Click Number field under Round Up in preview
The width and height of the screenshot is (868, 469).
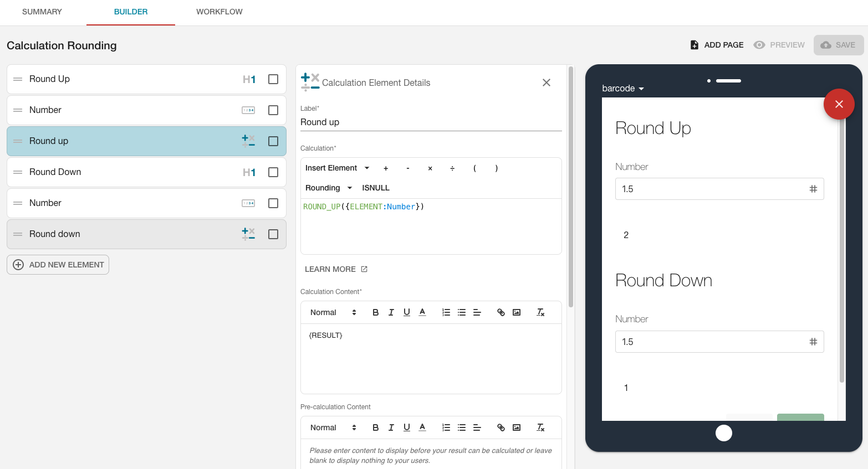click(x=719, y=189)
